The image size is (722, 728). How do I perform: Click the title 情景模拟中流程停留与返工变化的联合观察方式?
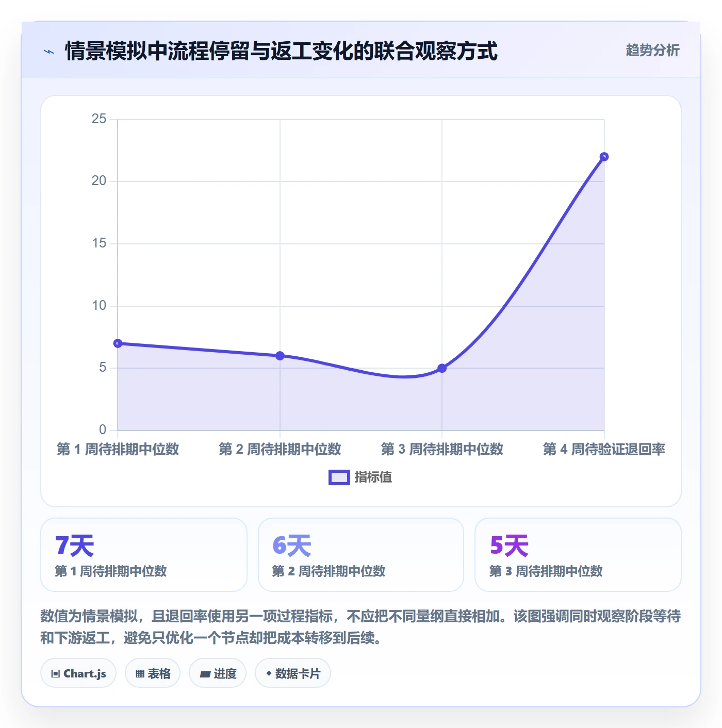pos(281,51)
